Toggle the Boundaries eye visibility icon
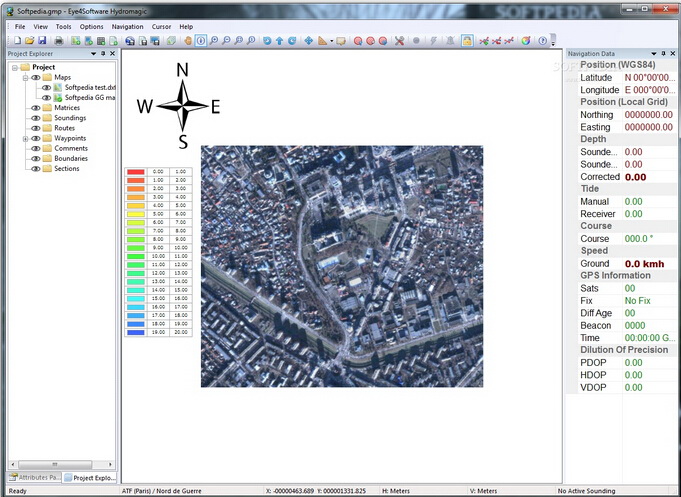The width and height of the screenshot is (681, 497). (35, 158)
